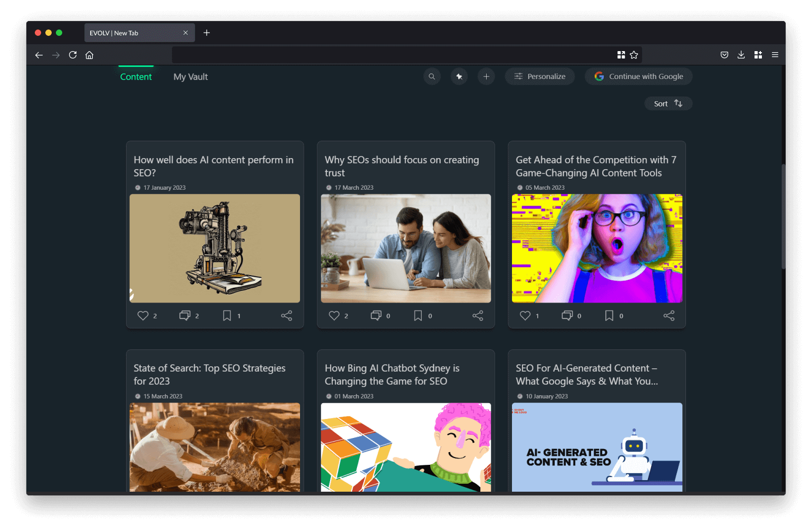Like the 'Why SEOs should focus on creating trust' card
Image resolution: width=812 pixels, height=527 pixels.
point(334,316)
